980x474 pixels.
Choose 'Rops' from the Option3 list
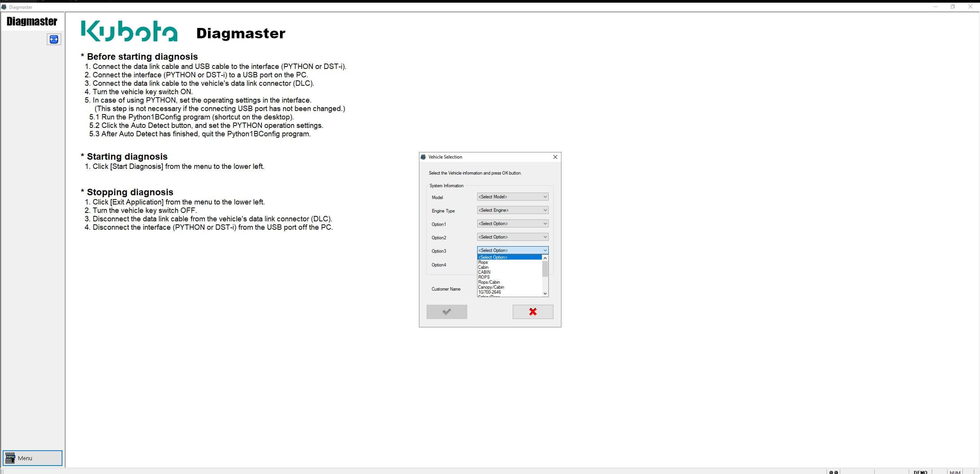click(x=510, y=262)
